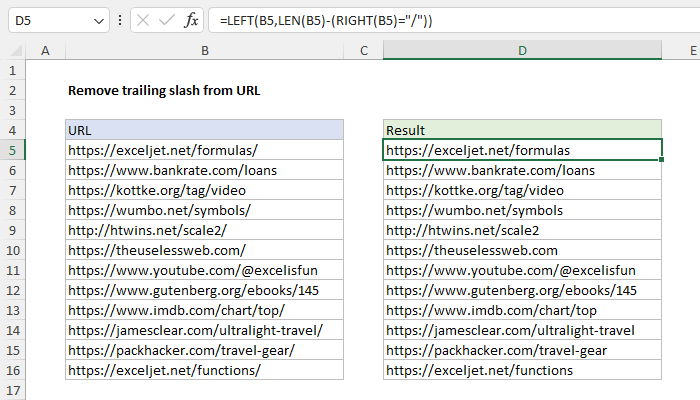Click cell https://theuselessweb.com/
The height and width of the screenshot is (400, 700).
204,250
